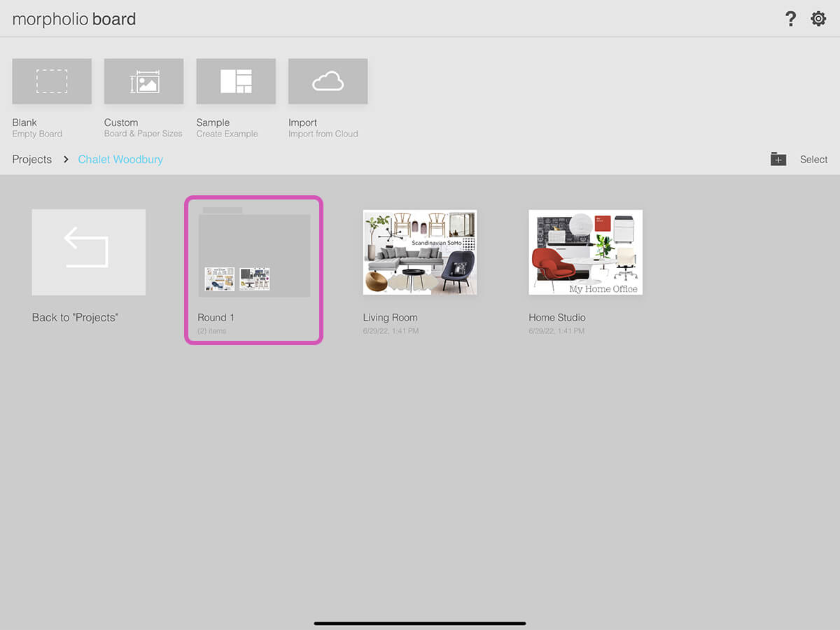Viewport: 840px width, 630px height.
Task: Click the Custom board size icon
Action: (143, 81)
